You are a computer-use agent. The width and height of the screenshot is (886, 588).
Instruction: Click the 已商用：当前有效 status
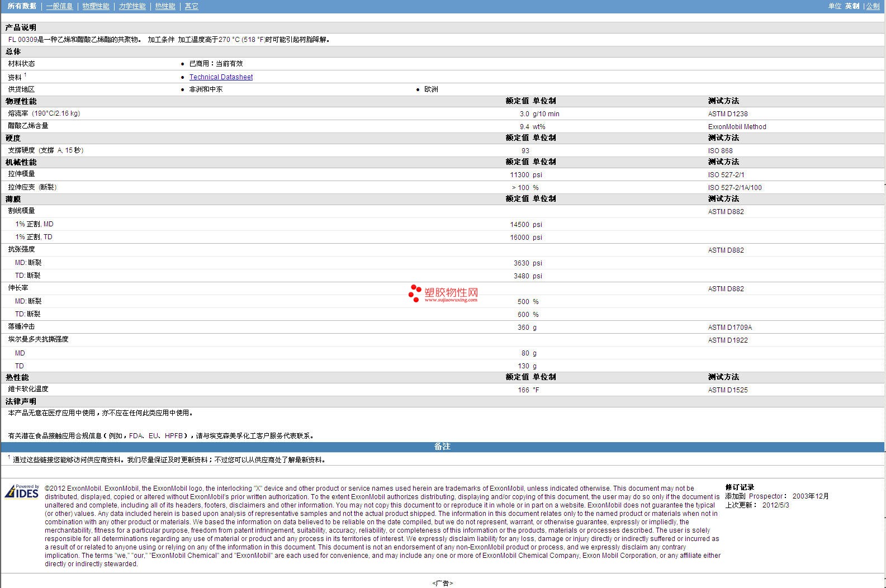[x=216, y=64]
